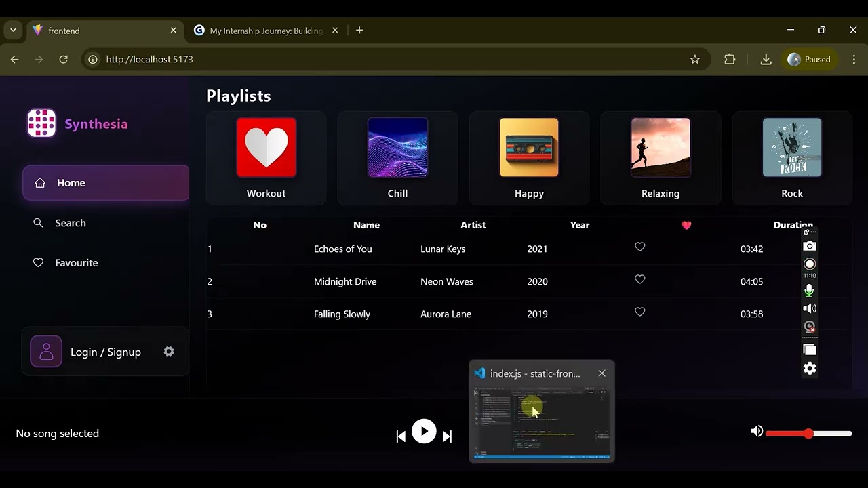
Task: Open browser downloads
Action: (x=766, y=60)
